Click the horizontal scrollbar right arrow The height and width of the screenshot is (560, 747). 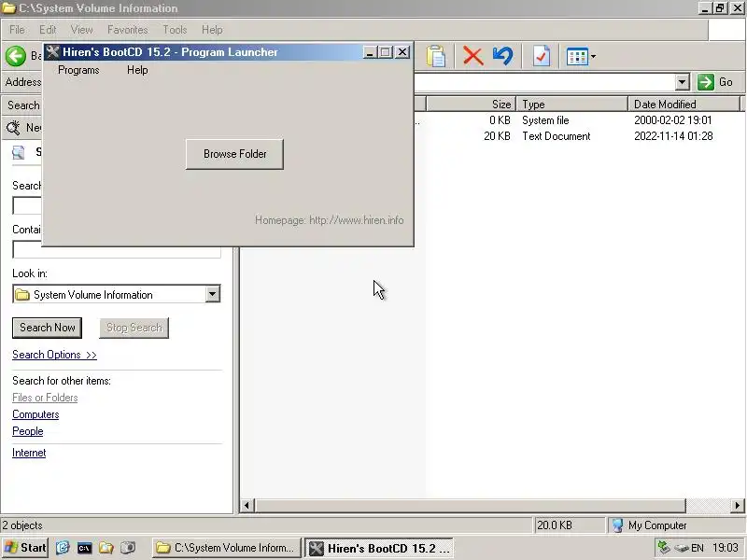[738, 505]
